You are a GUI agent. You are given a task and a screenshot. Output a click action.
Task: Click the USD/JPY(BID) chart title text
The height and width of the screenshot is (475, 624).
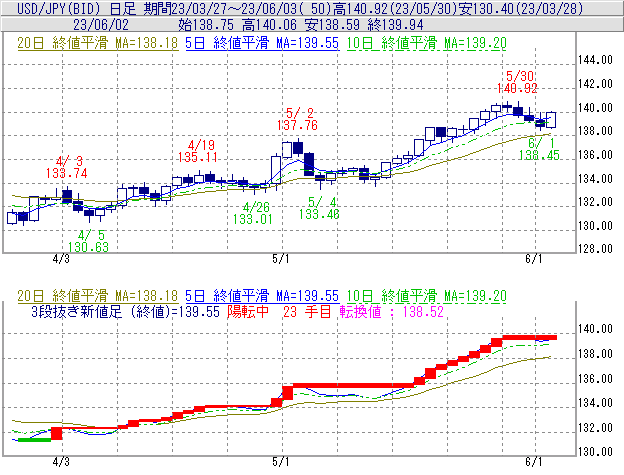60,8
